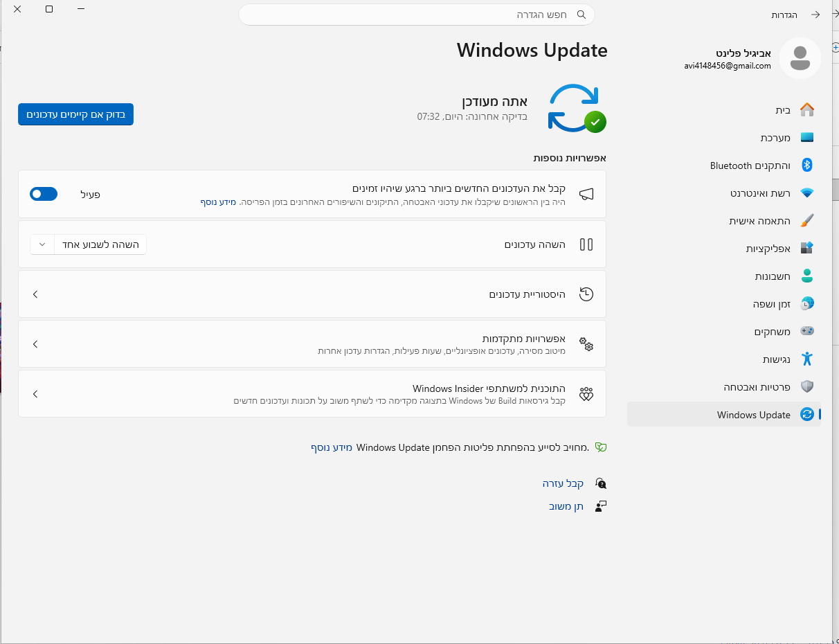The image size is (839, 644).
Task: Open learn more link under latest updates
Action: click(x=219, y=202)
